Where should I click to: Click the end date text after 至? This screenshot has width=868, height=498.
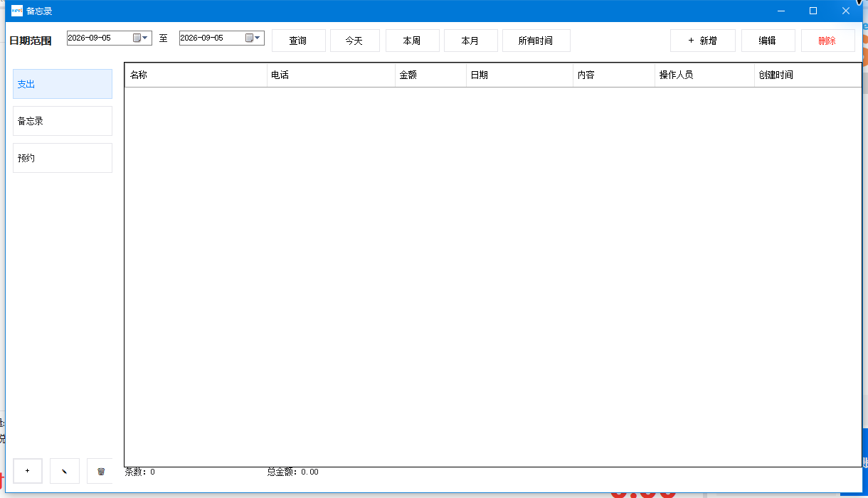(202, 38)
